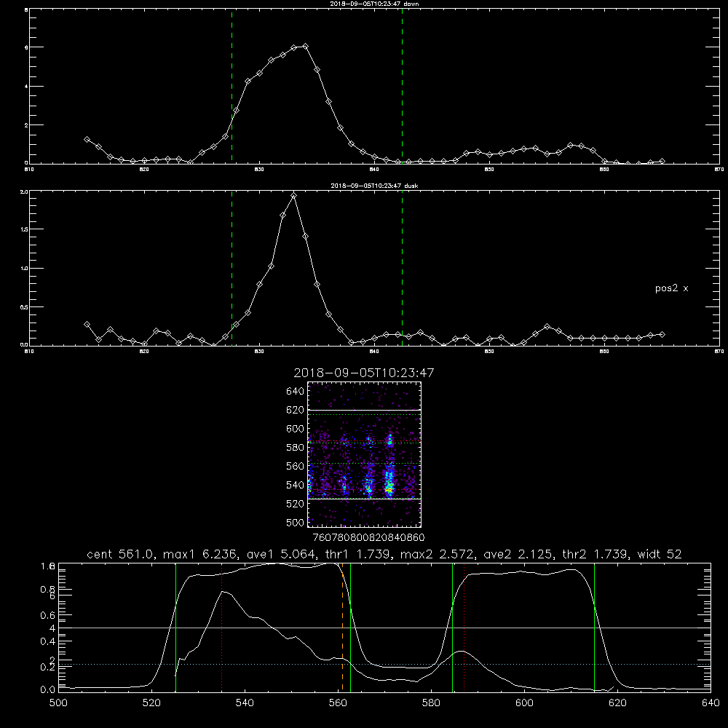
Task: Click the title above the spectrogram image
Action: pyautogui.click(x=364, y=373)
